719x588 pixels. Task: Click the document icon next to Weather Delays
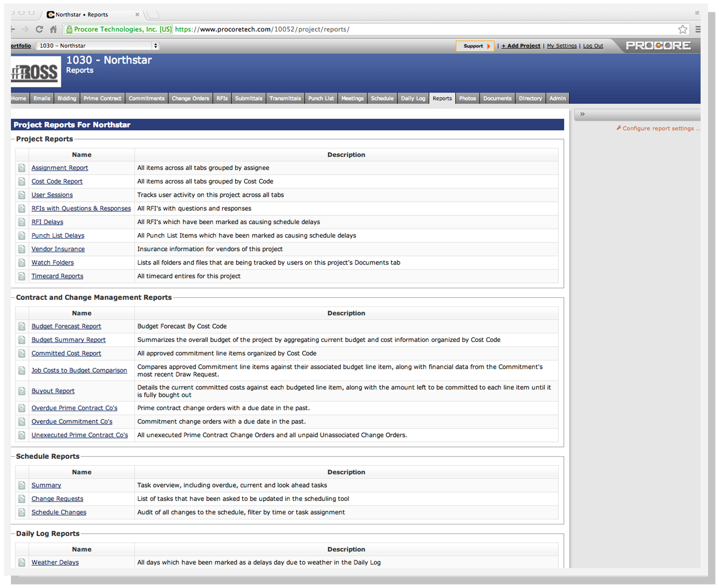[22, 563]
